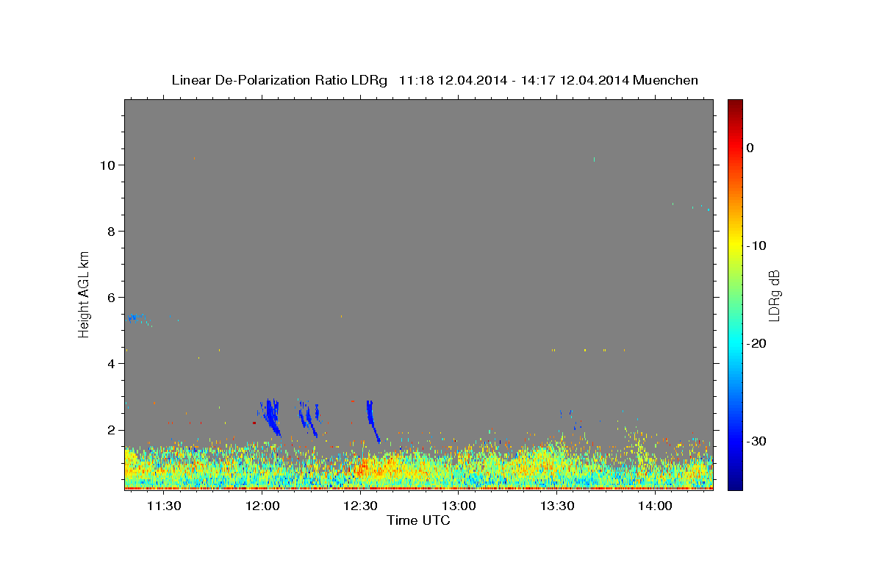Click the 13:00 time tick label
882x588 pixels.
coord(458,506)
